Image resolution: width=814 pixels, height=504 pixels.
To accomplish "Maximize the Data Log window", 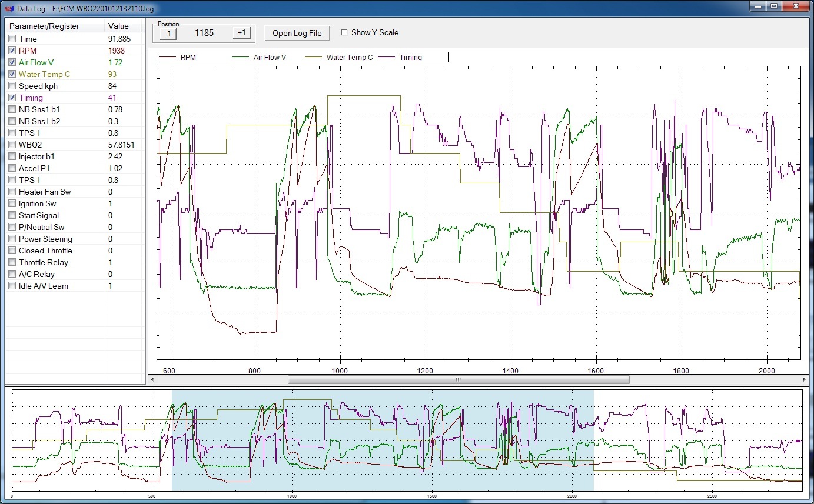I will pyautogui.click(x=773, y=6).
